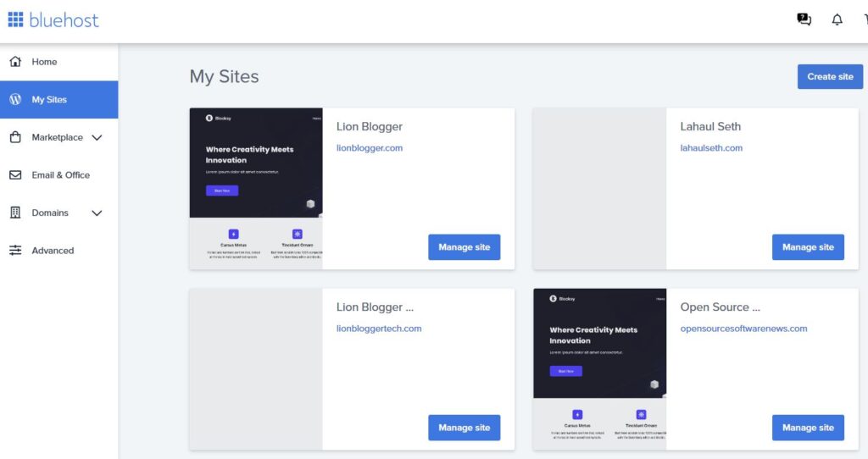Click the Marketplace shopping bag icon
This screenshot has width=868, height=459.
coord(15,137)
